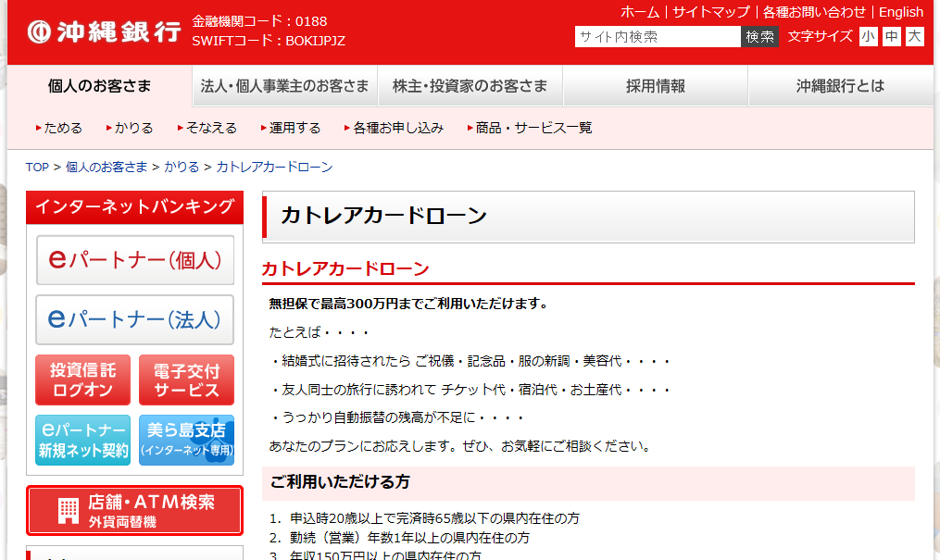Click the SWIFTコード:BOKIJPJZ text
Screen dimensions: 940x560
(269, 41)
